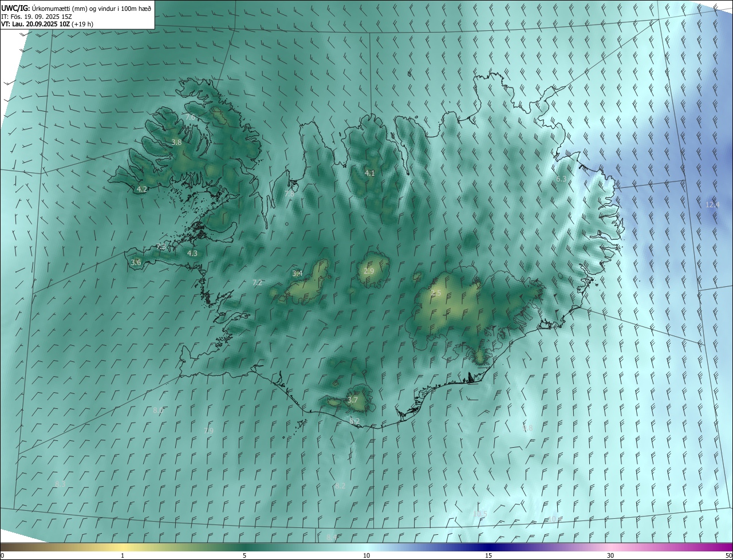This screenshot has width=733, height=560.
Task: Click the 7.8 value label
Action: pos(289,194)
